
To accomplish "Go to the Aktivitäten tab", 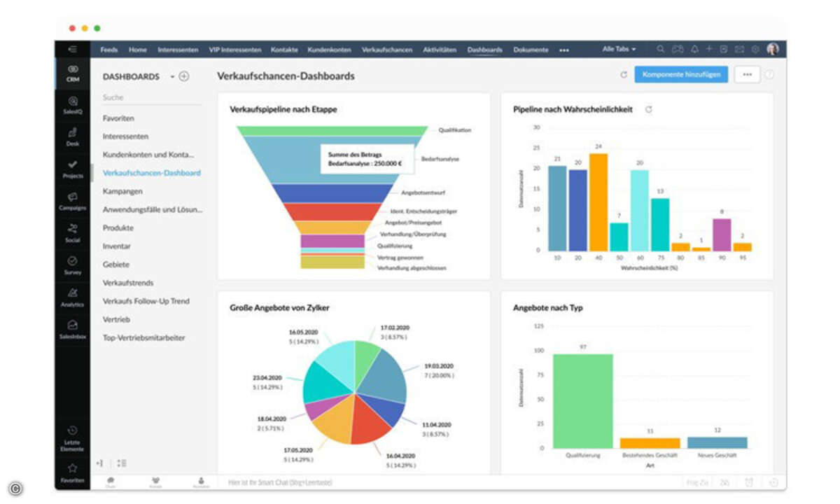I will pyautogui.click(x=440, y=50).
